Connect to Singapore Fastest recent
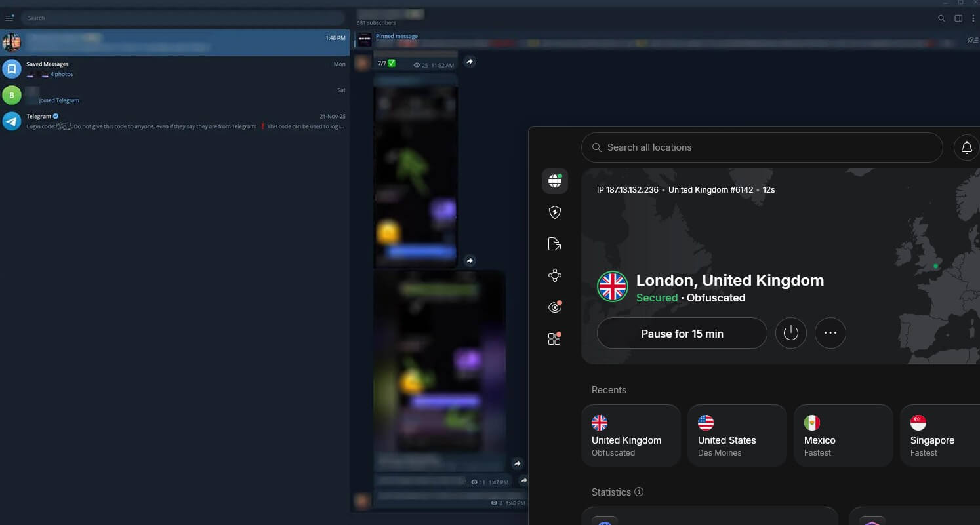980x525 pixels. coord(941,436)
